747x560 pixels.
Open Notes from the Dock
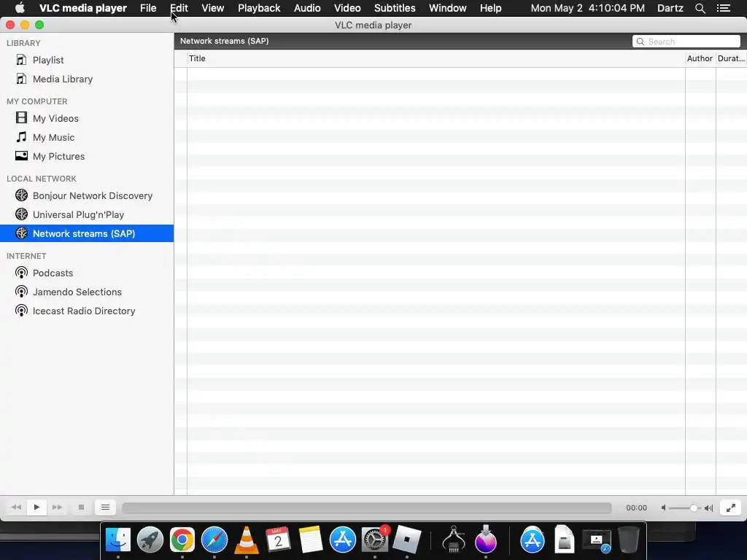(x=311, y=540)
